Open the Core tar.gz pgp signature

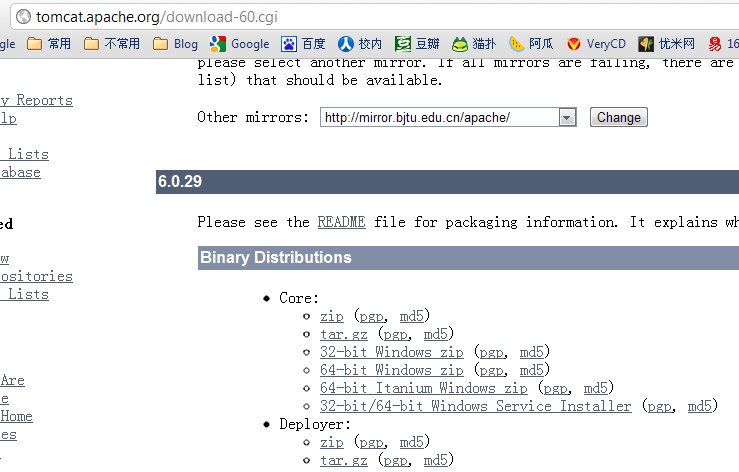[397, 334]
